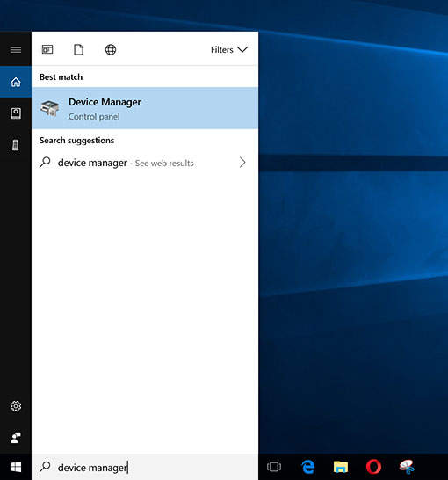Open File Explorer from taskbar
This screenshot has width=448, height=480.
coord(341,467)
